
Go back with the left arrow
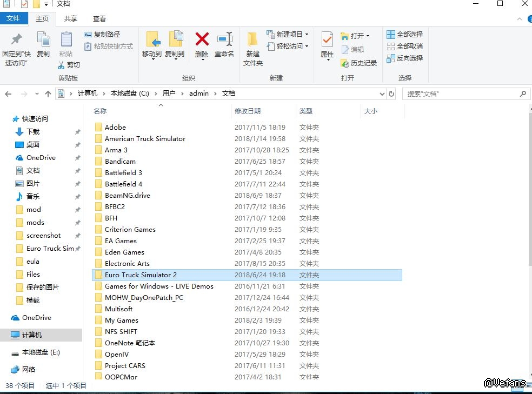9,94
